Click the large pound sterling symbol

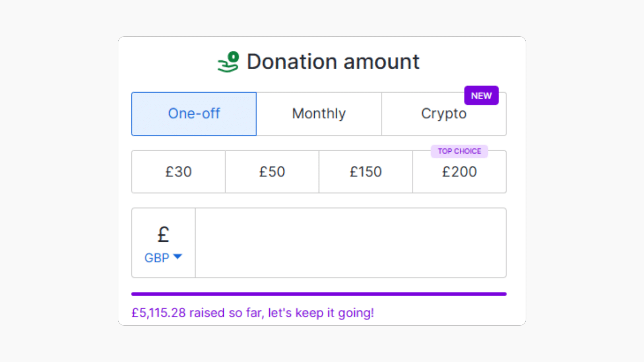click(163, 234)
